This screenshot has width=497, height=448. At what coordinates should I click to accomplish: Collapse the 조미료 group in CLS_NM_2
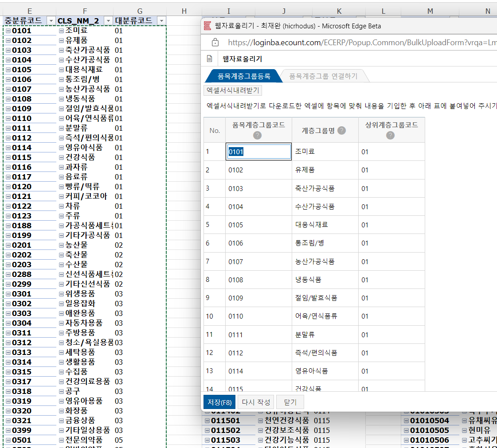tap(62, 31)
